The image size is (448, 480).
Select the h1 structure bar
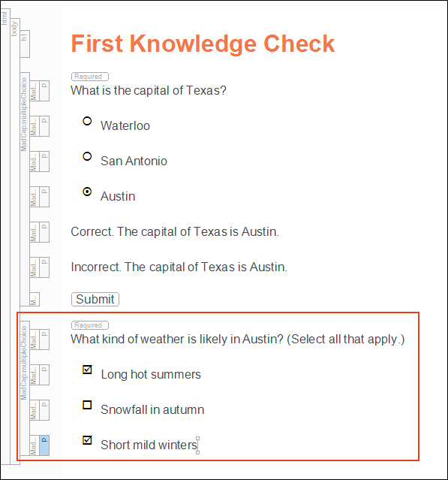click(25, 44)
